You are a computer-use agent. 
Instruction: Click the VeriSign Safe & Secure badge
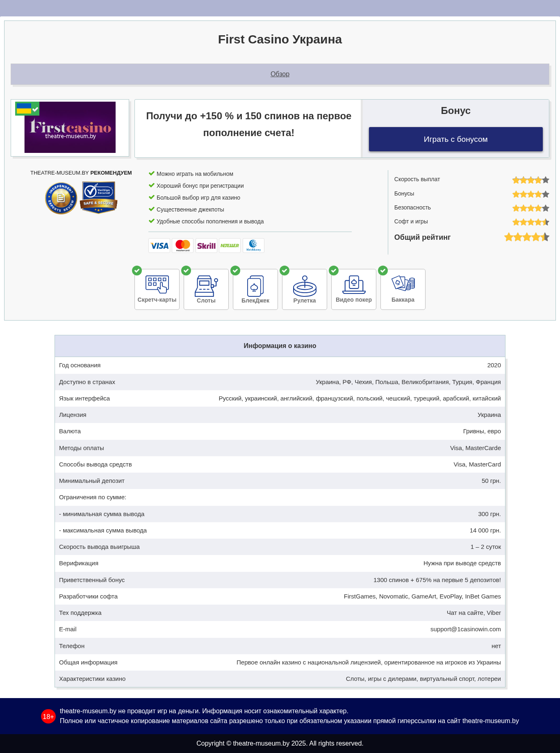(98, 198)
